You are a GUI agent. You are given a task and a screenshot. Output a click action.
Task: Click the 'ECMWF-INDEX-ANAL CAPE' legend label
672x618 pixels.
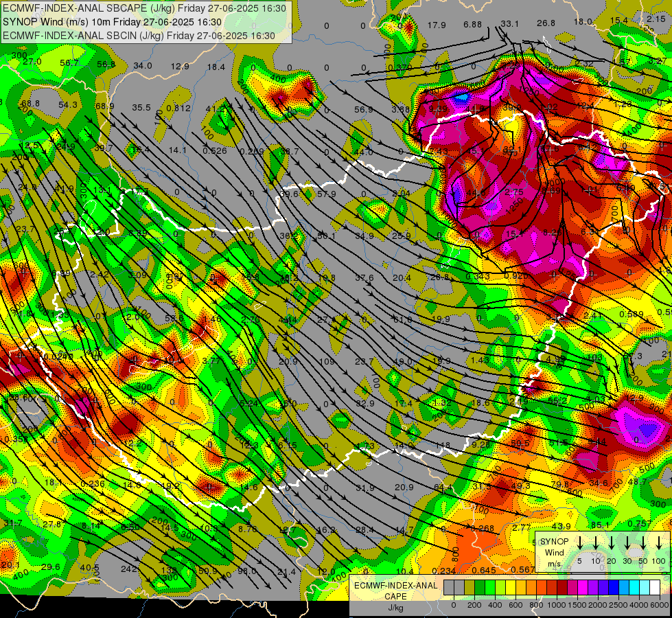395,591
